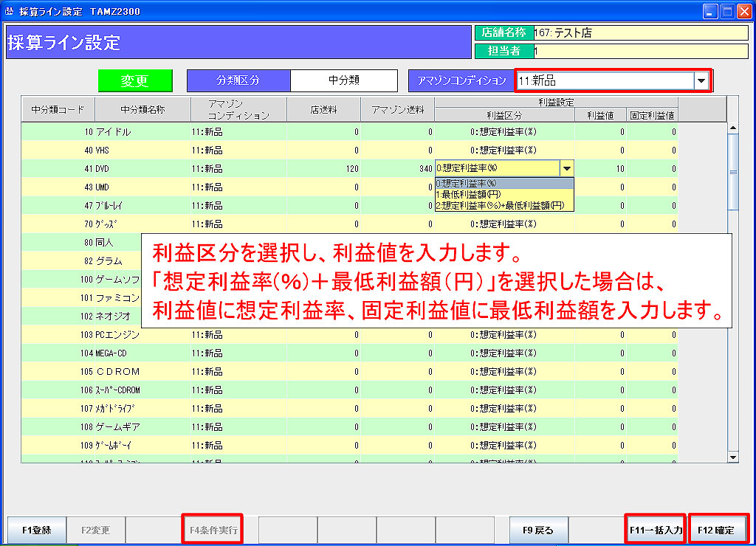Choose 2:想定利益率(%)+最低利益額(円) option

[x=500, y=205]
